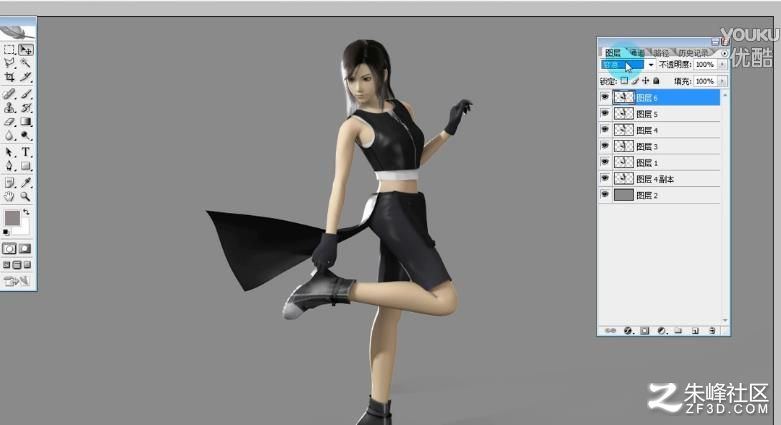Open the Layers panel options menu

[x=724, y=53]
